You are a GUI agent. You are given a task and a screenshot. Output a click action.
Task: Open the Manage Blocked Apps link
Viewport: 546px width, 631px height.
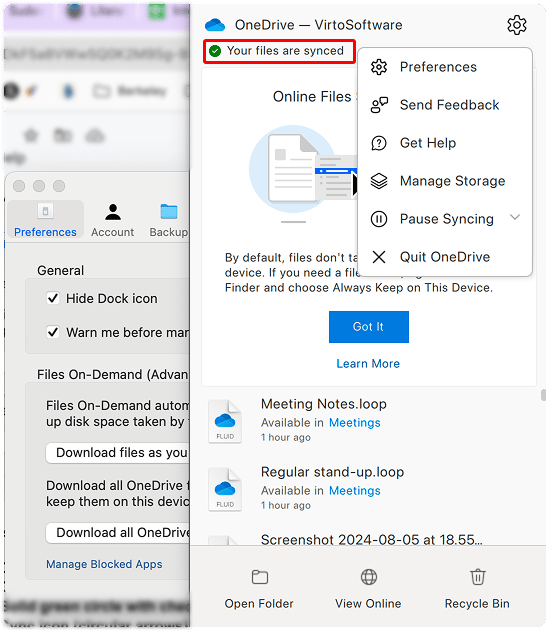tap(104, 564)
